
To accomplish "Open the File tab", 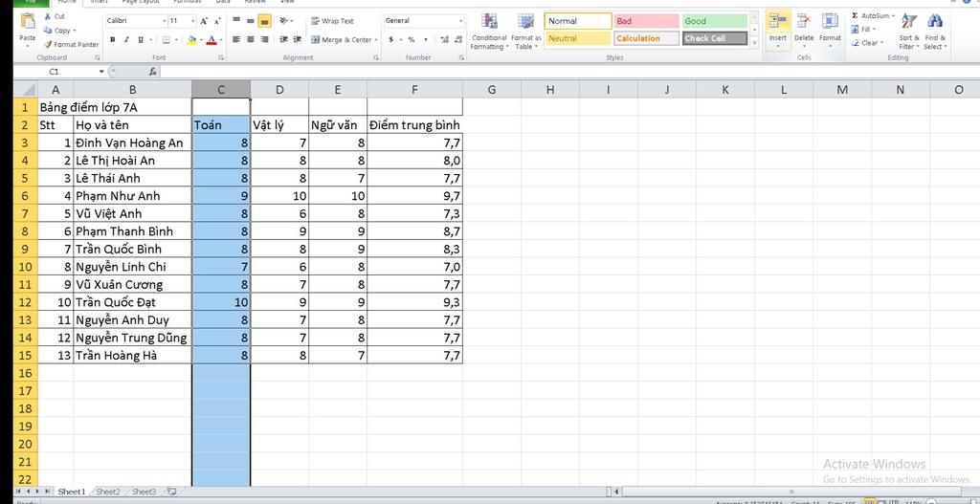I will (29, 2).
